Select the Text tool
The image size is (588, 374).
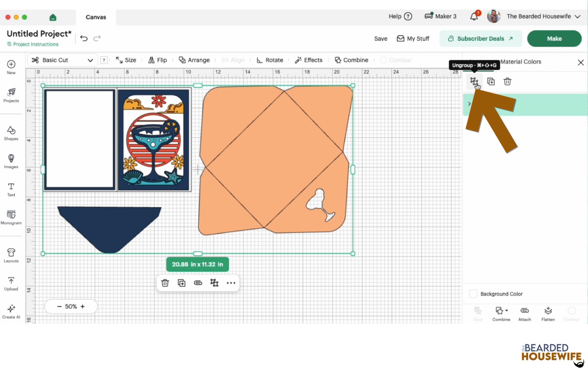click(x=11, y=189)
